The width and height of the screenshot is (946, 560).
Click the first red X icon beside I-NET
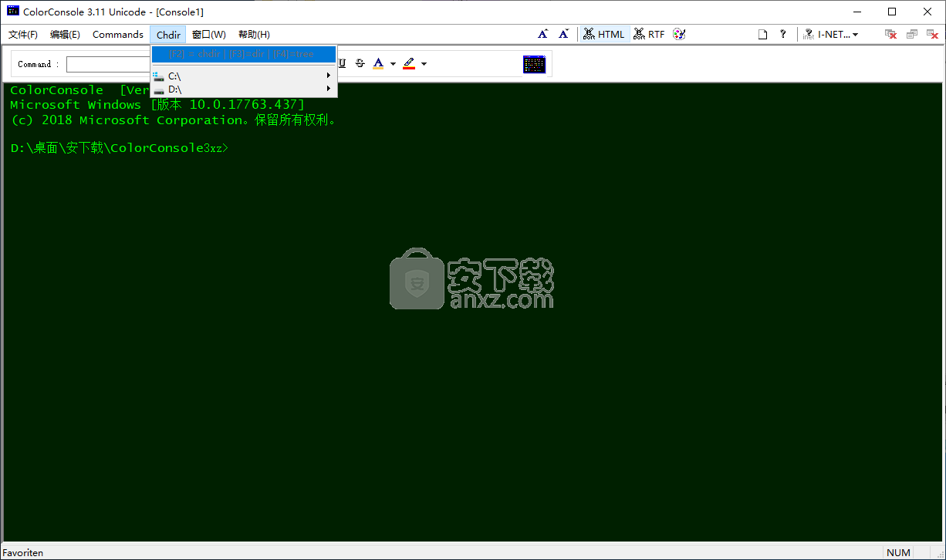[x=890, y=34]
